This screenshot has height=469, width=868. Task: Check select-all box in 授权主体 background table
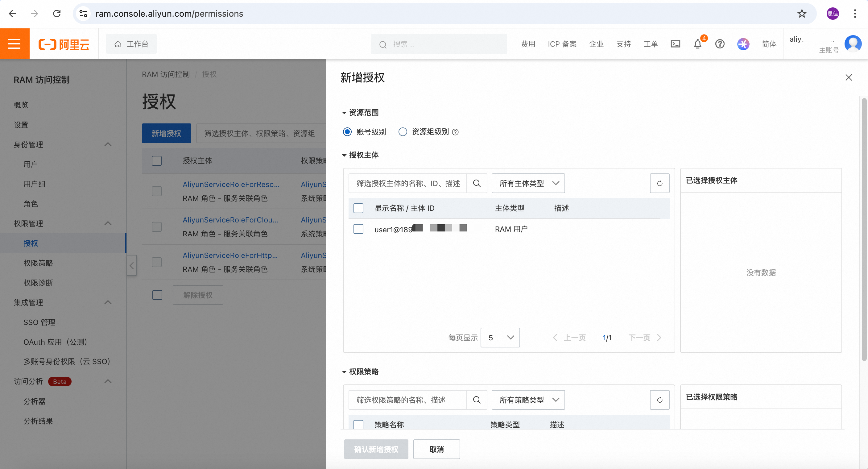click(157, 160)
